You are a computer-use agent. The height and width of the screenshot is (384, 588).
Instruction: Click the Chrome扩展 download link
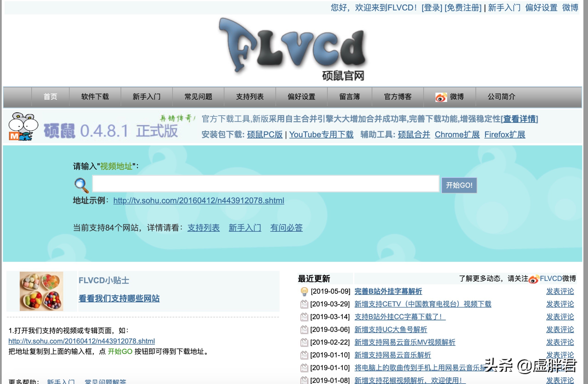pyautogui.click(x=457, y=135)
